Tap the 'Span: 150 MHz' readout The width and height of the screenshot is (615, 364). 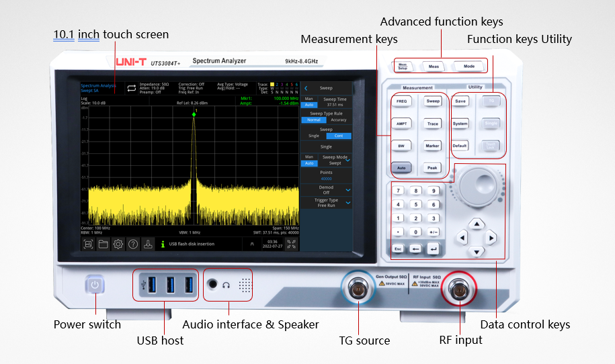pyautogui.click(x=286, y=228)
